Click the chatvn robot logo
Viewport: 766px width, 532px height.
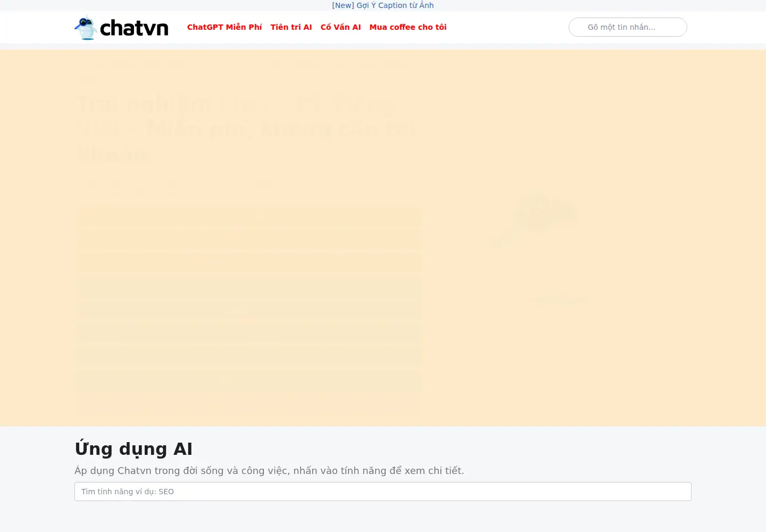click(x=121, y=27)
